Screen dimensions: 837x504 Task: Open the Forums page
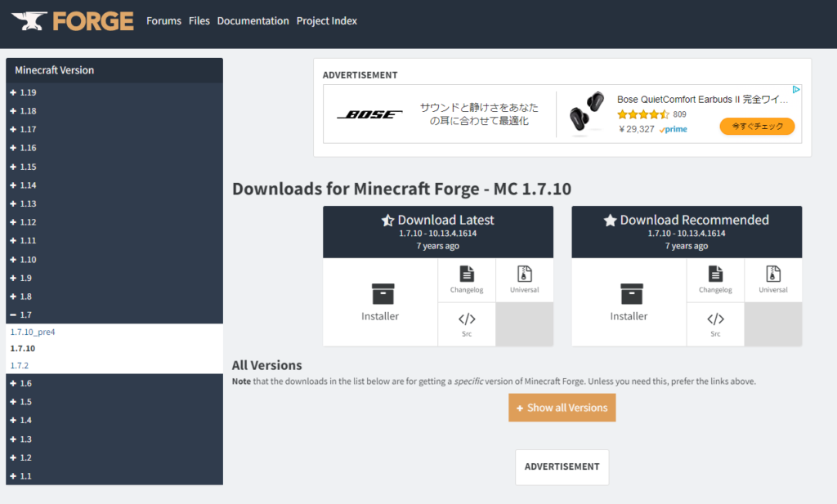click(163, 20)
